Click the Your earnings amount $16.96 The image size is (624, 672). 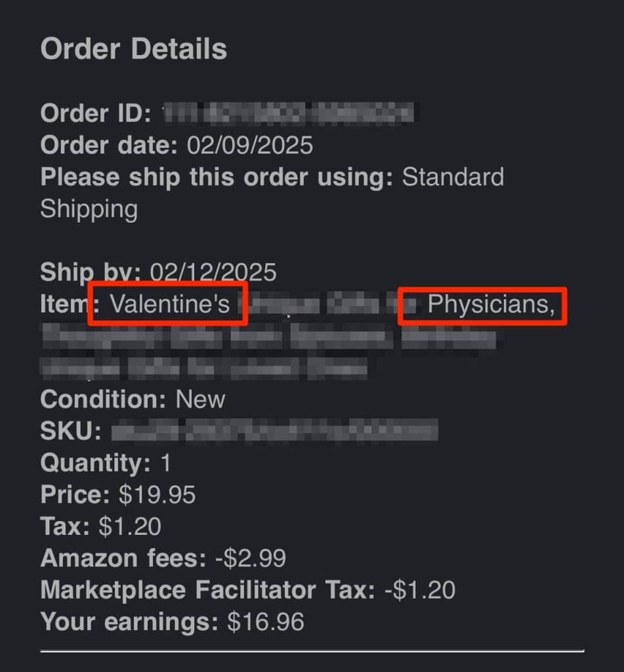(x=266, y=621)
